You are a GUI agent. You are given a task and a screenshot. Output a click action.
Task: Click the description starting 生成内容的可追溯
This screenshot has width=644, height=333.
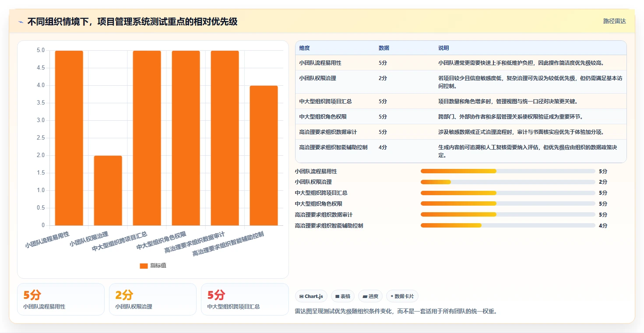click(x=528, y=151)
